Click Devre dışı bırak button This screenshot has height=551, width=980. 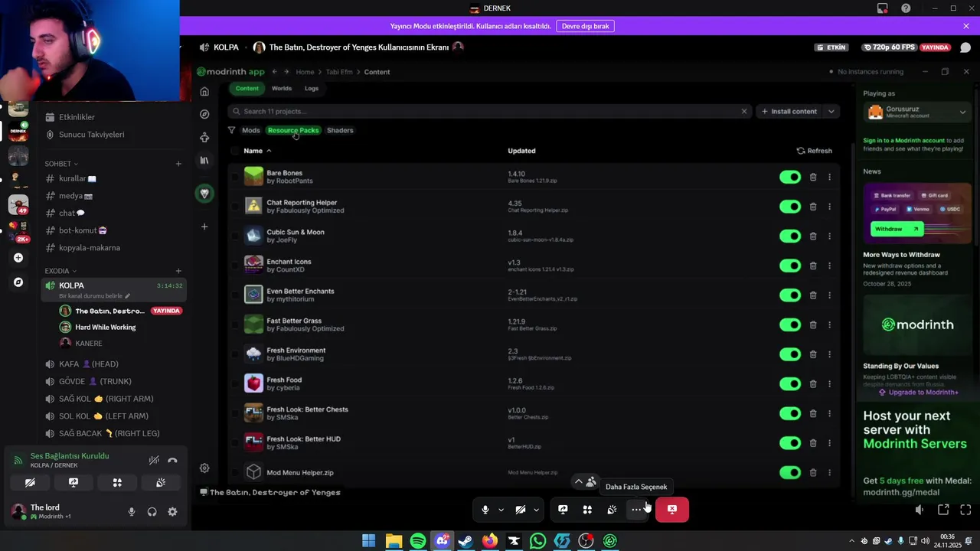pyautogui.click(x=585, y=26)
